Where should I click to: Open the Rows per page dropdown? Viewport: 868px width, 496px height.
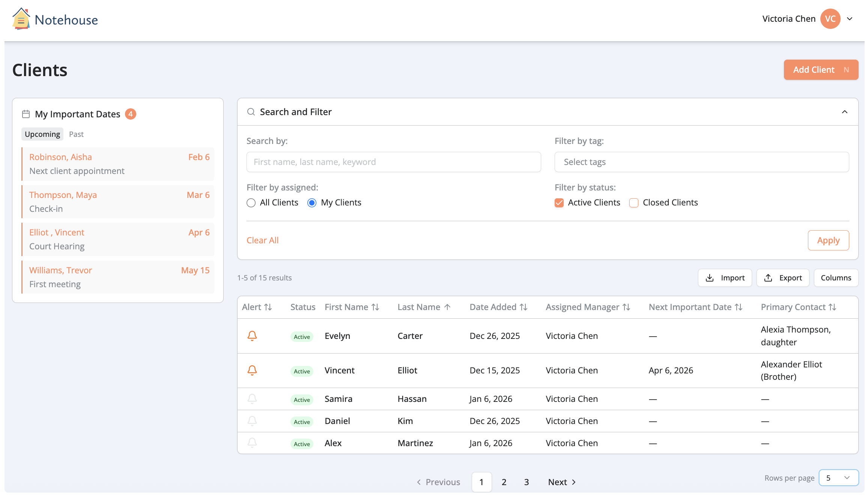click(838, 478)
